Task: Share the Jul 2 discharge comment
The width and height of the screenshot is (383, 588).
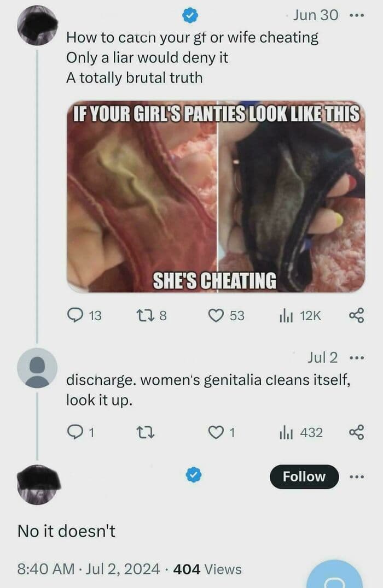Action: coord(356,432)
